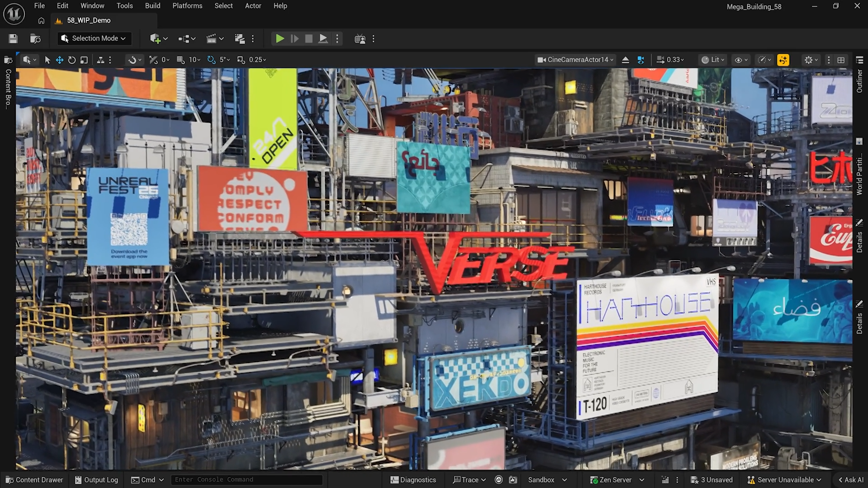Click the advance single frame button
The height and width of the screenshot is (488, 868).
[x=294, y=39]
